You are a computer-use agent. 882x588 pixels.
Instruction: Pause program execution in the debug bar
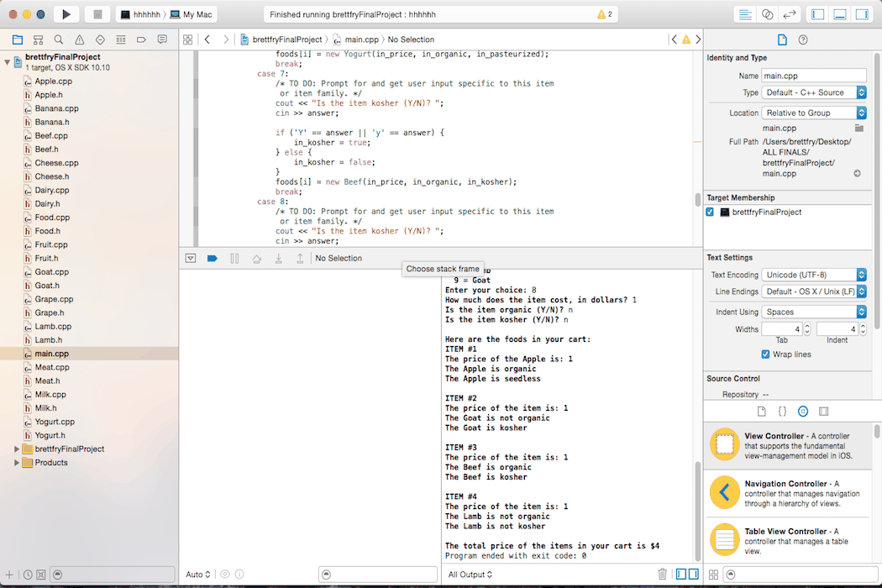pyautogui.click(x=234, y=258)
